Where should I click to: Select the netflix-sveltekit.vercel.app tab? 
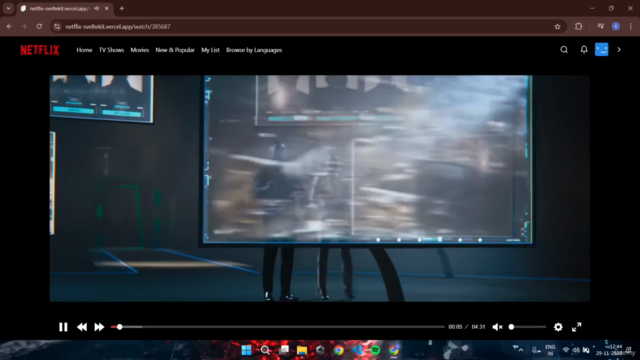click(64, 9)
